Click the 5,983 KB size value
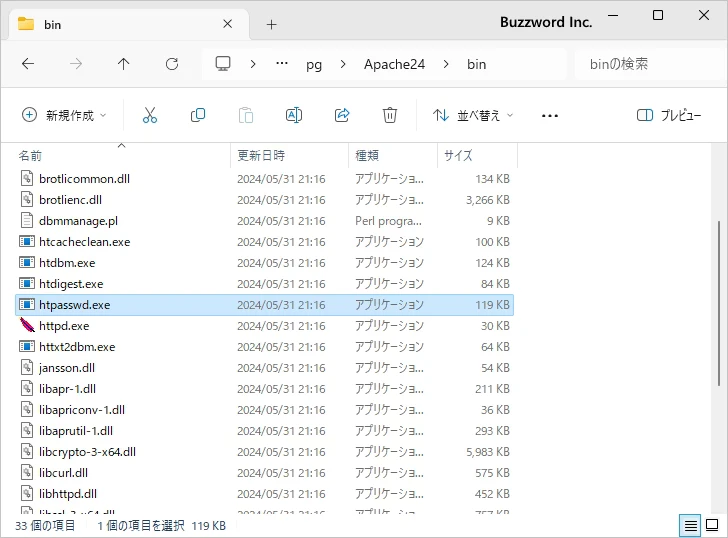Image resolution: width=728 pixels, height=538 pixels. click(x=488, y=452)
